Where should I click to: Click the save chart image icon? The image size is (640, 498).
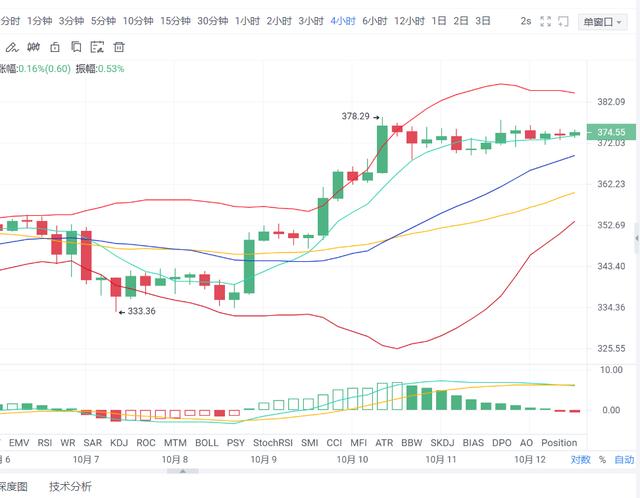point(97,47)
